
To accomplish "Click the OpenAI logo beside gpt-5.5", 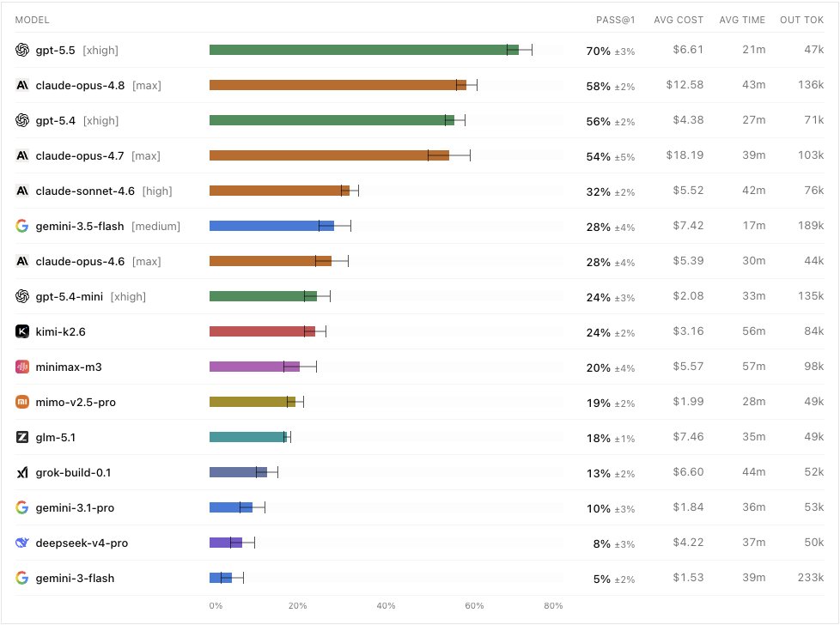I will click(x=22, y=50).
